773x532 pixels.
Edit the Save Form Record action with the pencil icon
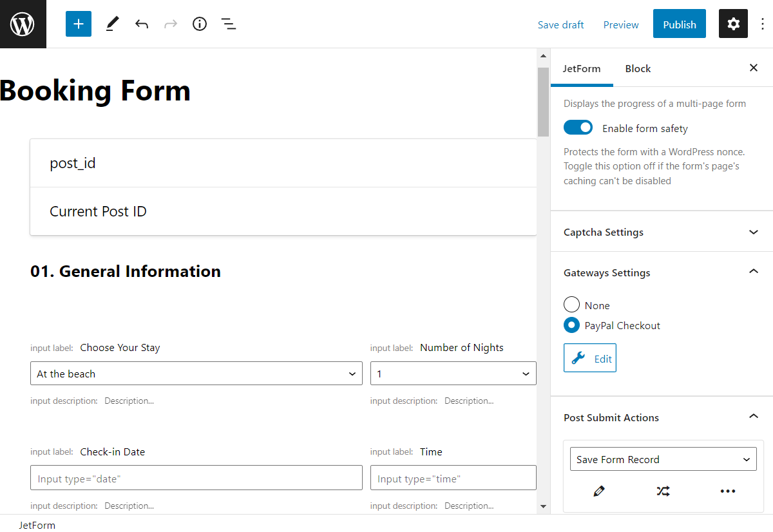pyautogui.click(x=598, y=491)
